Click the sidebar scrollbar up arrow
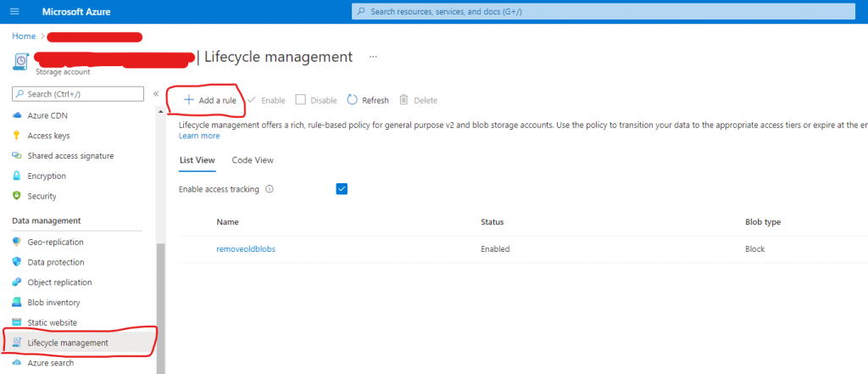 (x=161, y=111)
